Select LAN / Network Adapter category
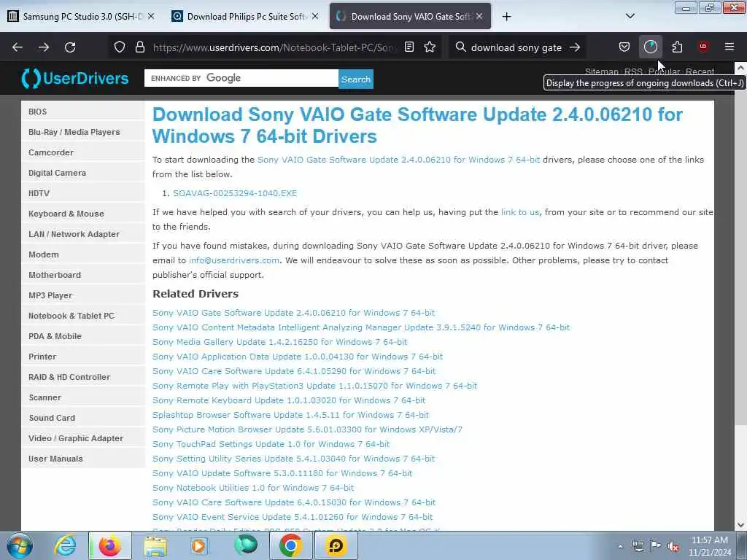This screenshot has height=560, width=747. point(83,234)
